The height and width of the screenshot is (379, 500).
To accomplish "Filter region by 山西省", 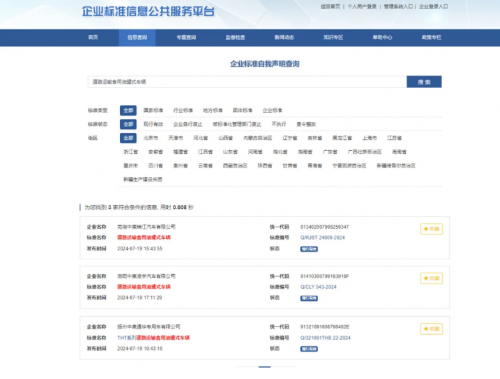I will point(226,138).
